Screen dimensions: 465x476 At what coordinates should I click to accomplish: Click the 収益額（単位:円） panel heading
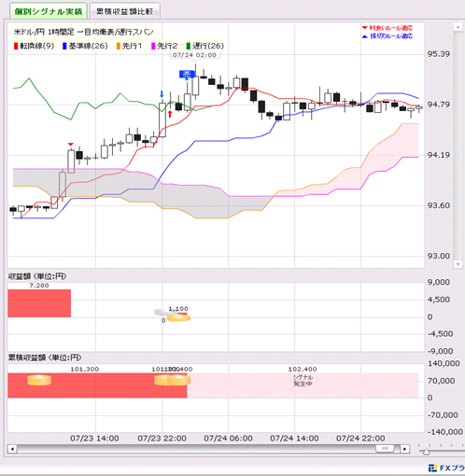click(37, 276)
